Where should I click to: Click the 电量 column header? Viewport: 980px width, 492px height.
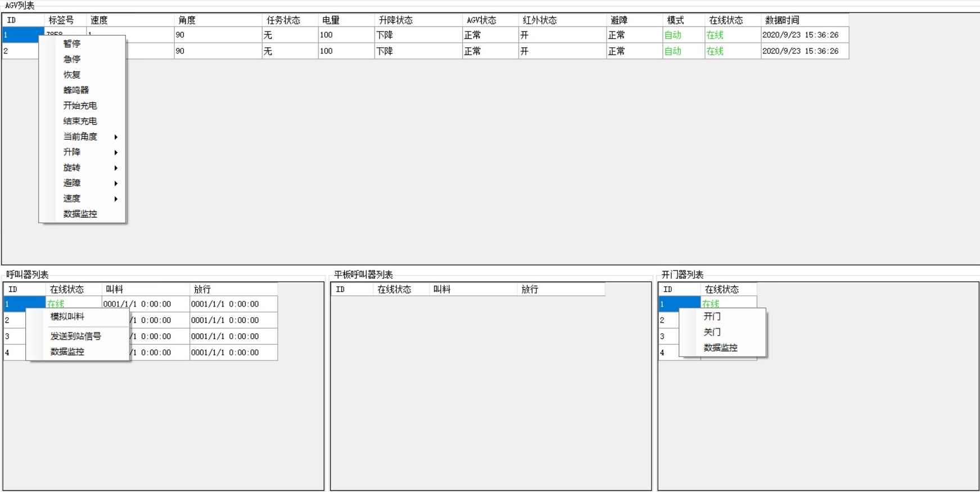[346, 20]
